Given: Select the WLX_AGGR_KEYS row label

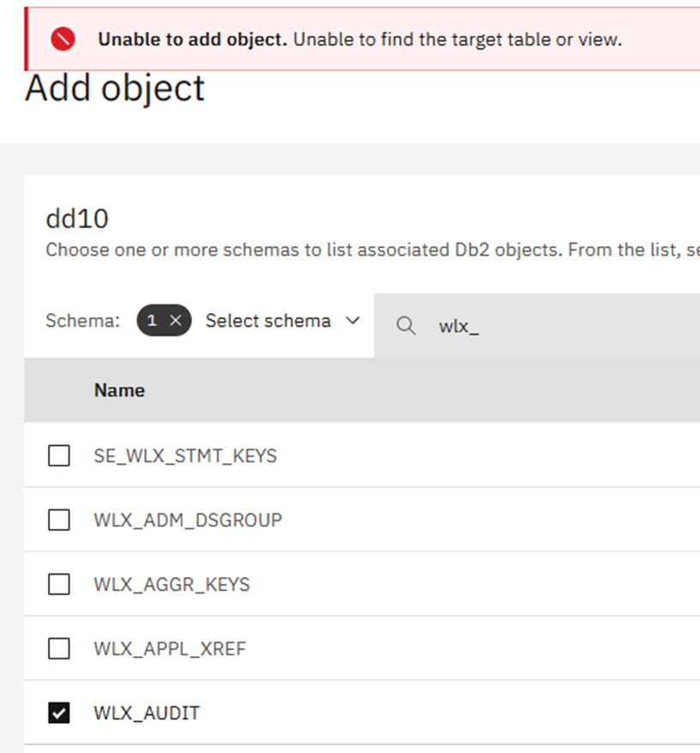Looking at the screenshot, I should click(172, 584).
